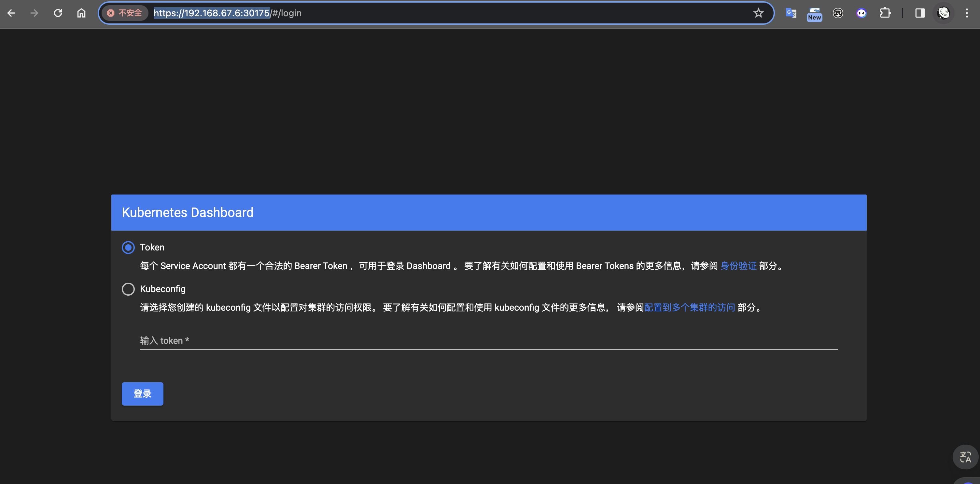This screenshot has width=980, height=484.
Task: Open the 身份验证 authentication link
Action: point(738,266)
